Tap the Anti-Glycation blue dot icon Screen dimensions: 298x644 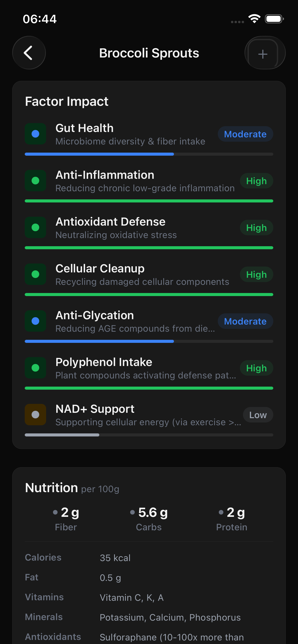click(35, 321)
